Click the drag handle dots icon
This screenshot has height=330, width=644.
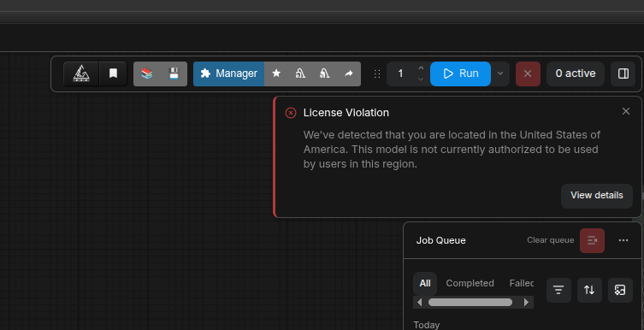point(377,74)
